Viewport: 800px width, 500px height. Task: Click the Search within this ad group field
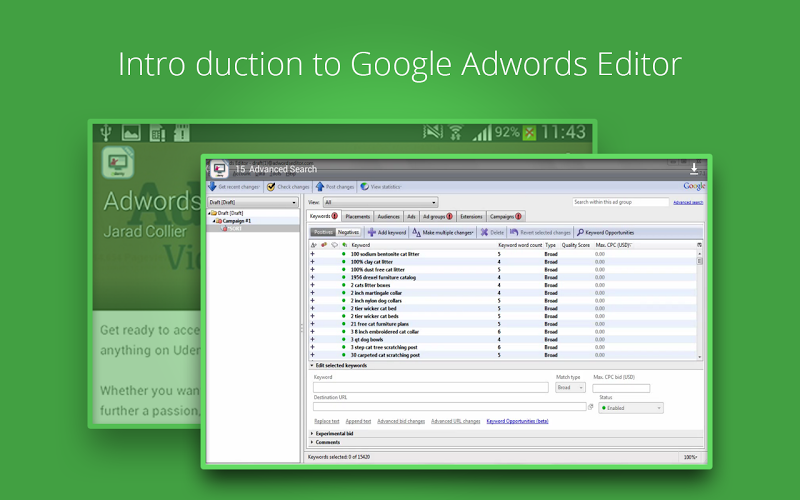pyautogui.click(x=615, y=202)
